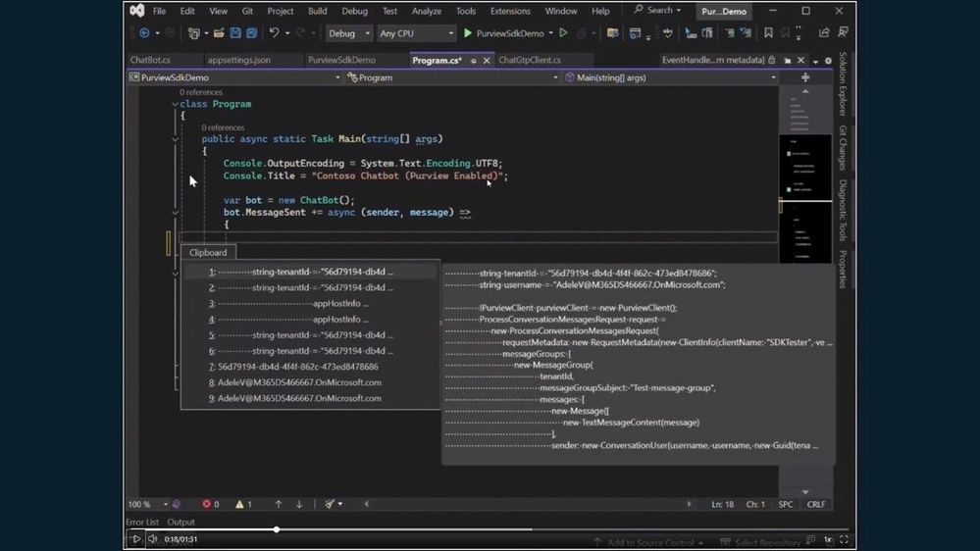Screen dimensions: 980x551
Task: Click the Undo icon
Action: coord(274,32)
